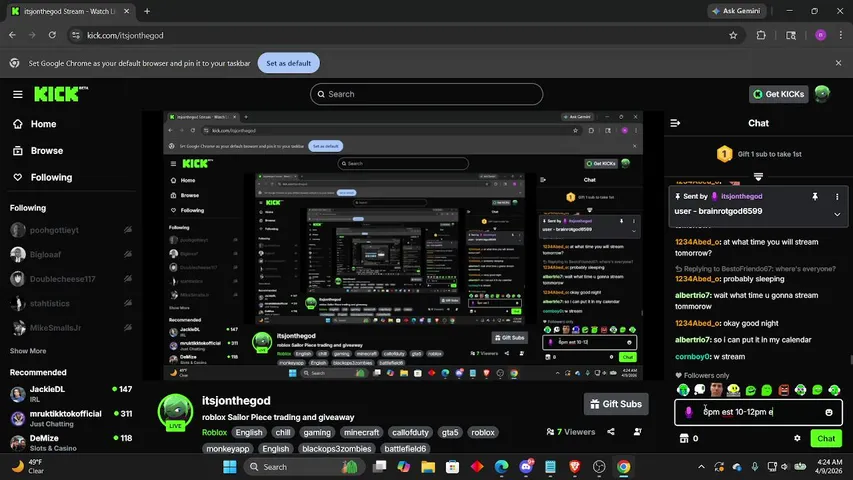Open Following in Kick sidebar
853x480 pixels.
click(x=51, y=177)
